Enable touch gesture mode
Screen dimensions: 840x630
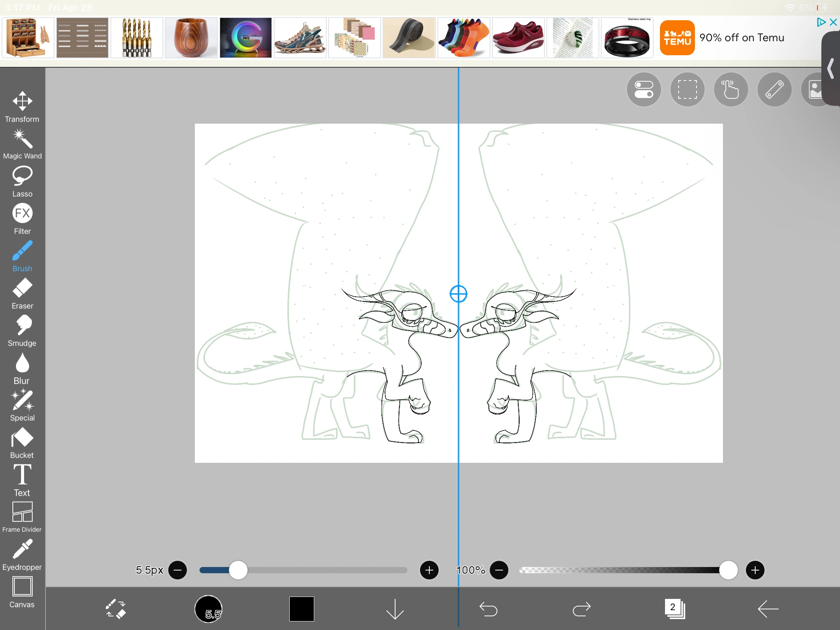731,89
